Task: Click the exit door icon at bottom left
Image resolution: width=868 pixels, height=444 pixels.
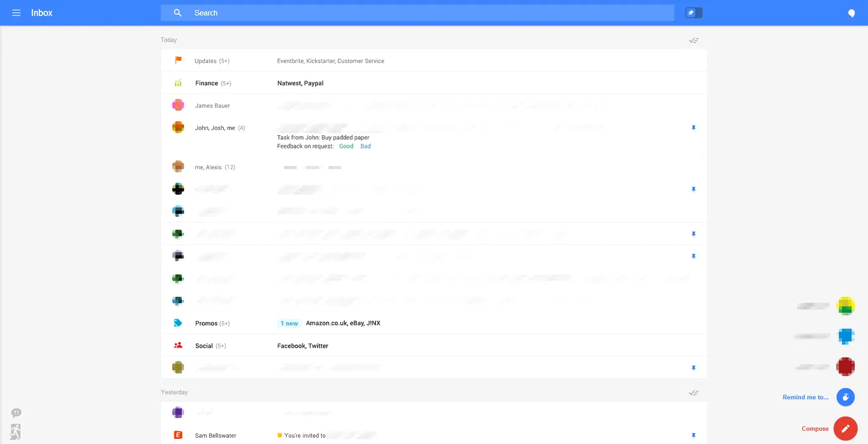Action: [x=16, y=431]
